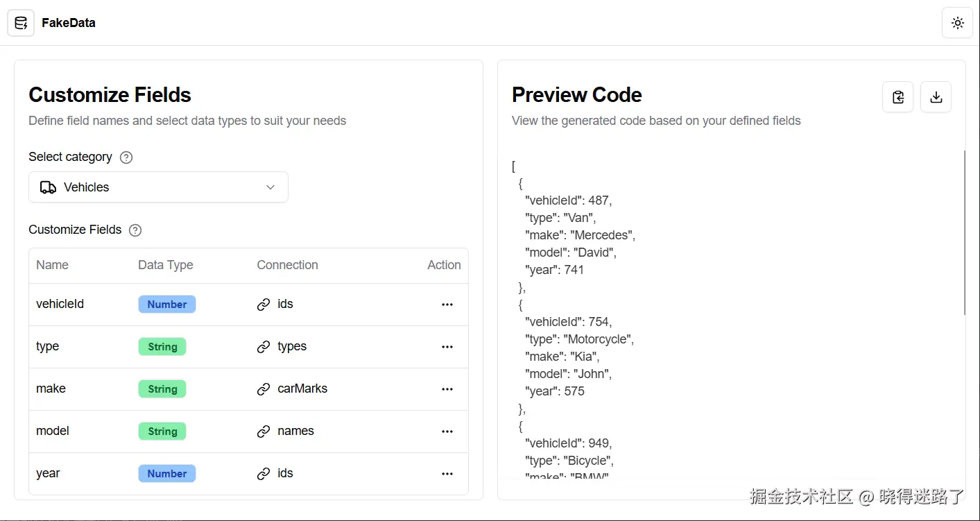Show help icon beside Customize Fields label
The width and height of the screenshot is (980, 521).
point(135,230)
